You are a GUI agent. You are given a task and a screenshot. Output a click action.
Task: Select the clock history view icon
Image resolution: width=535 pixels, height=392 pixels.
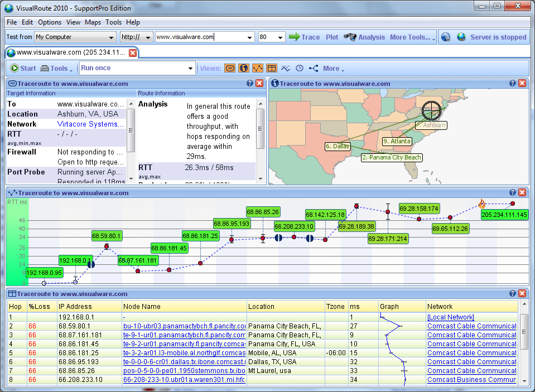coord(299,68)
